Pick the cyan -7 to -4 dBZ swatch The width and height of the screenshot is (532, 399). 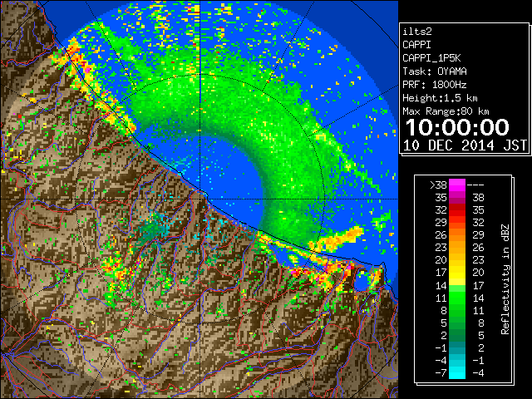(x=457, y=372)
